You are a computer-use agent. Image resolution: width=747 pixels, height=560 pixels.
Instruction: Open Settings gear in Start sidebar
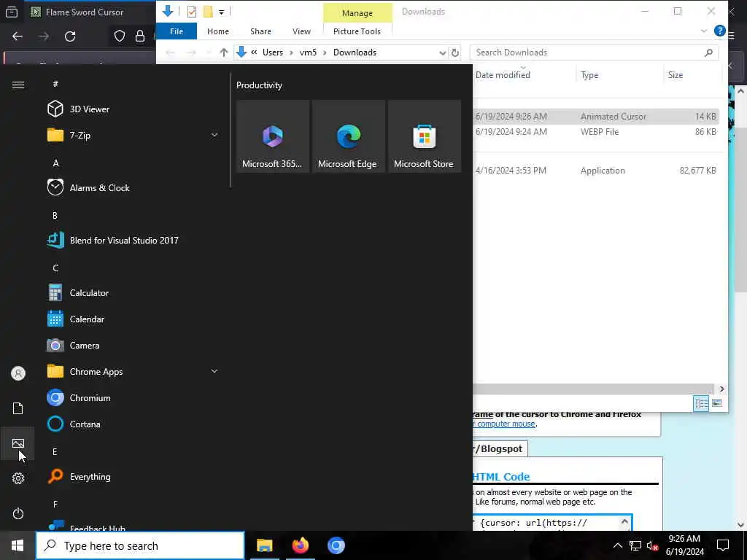(x=18, y=478)
